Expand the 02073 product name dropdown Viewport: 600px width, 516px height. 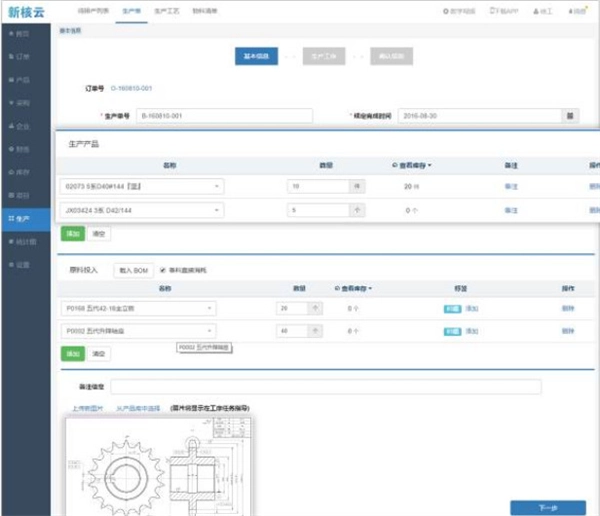(217, 187)
